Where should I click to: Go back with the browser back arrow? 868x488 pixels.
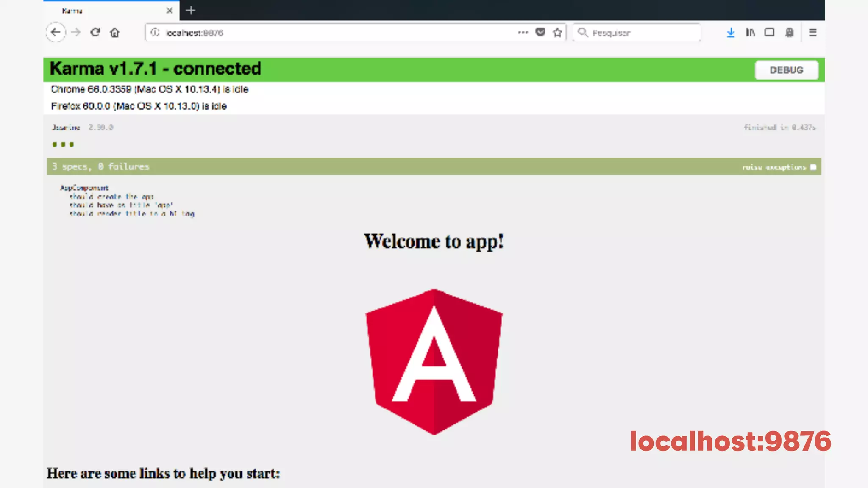[x=56, y=32]
